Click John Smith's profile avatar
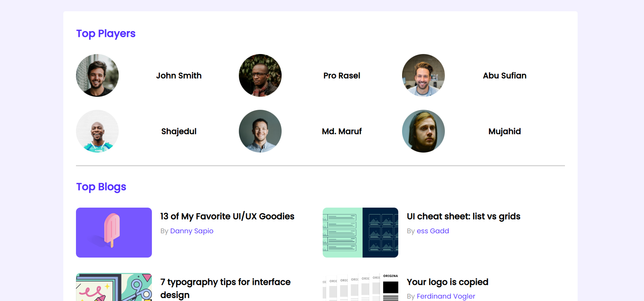The image size is (644, 301). [x=97, y=75]
